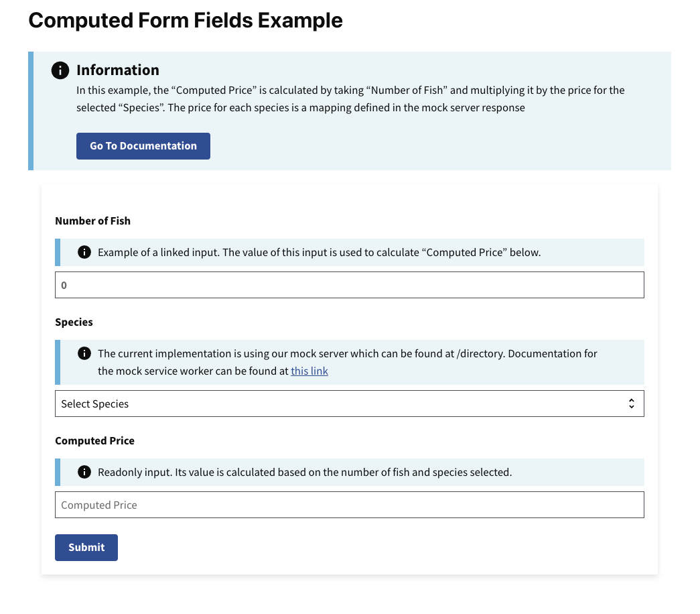Click the info icon in the Number of Fish note

[84, 252]
